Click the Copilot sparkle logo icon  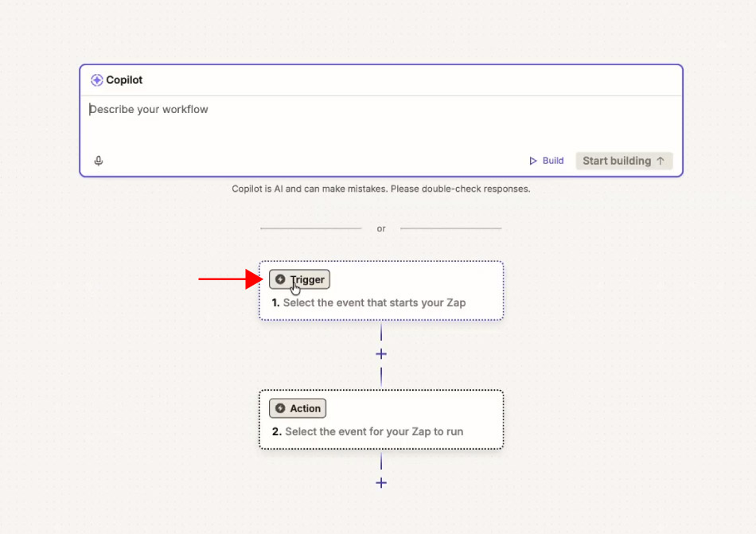97,80
